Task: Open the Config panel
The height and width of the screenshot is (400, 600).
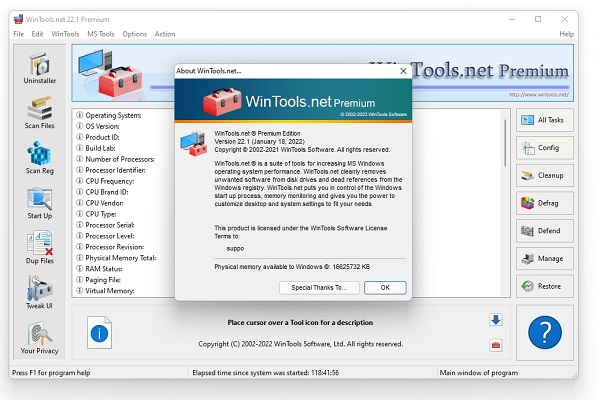Action: coord(545,148)
